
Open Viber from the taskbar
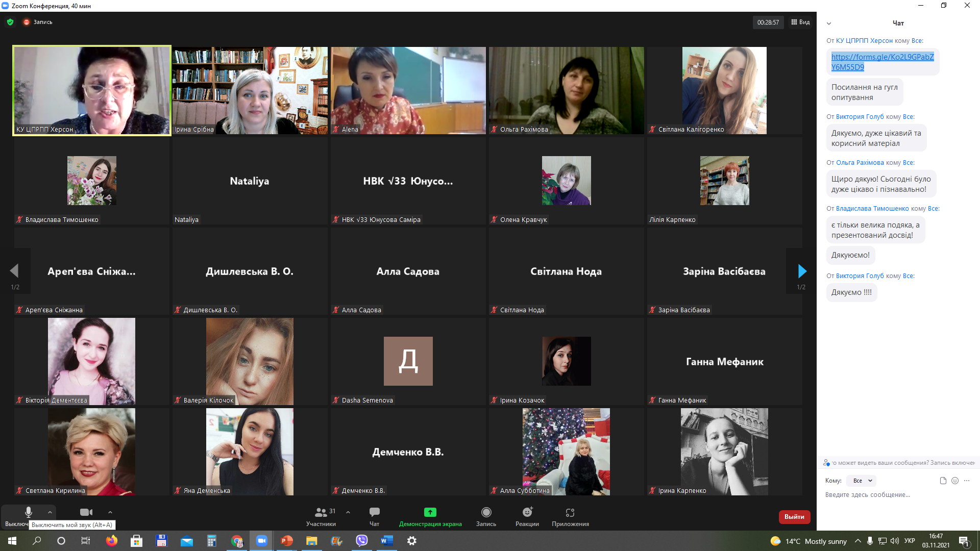(362, 541)
